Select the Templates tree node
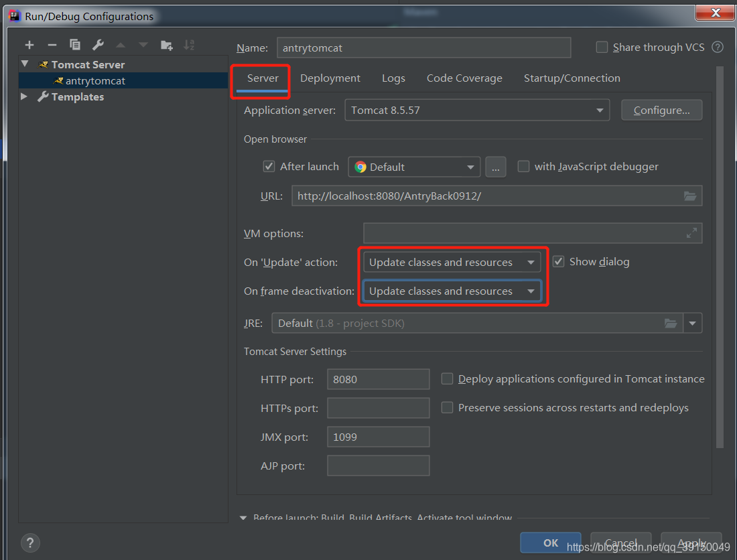737x560 pixels. tap(78, 96)
